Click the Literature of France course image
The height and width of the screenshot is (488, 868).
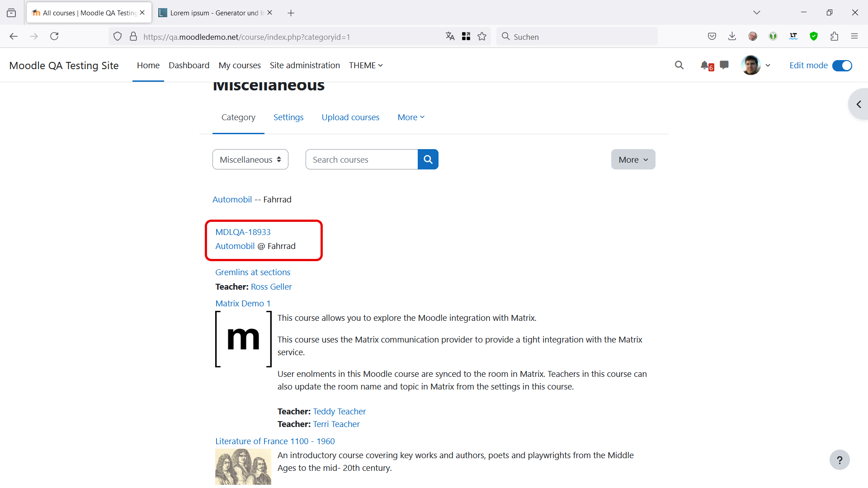click(x=243, y=467)
